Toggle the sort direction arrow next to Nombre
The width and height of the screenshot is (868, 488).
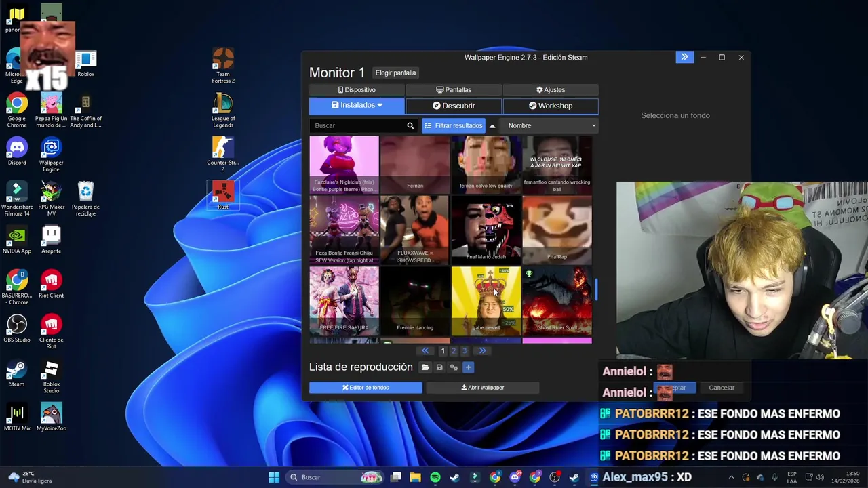tap(492, 125)
